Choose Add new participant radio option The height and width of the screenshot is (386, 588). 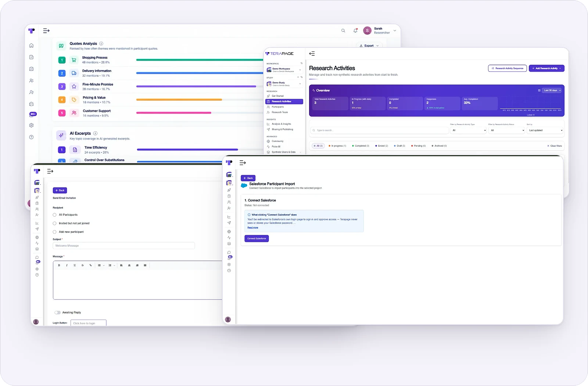pyautogui.click(x=54, y=232)
